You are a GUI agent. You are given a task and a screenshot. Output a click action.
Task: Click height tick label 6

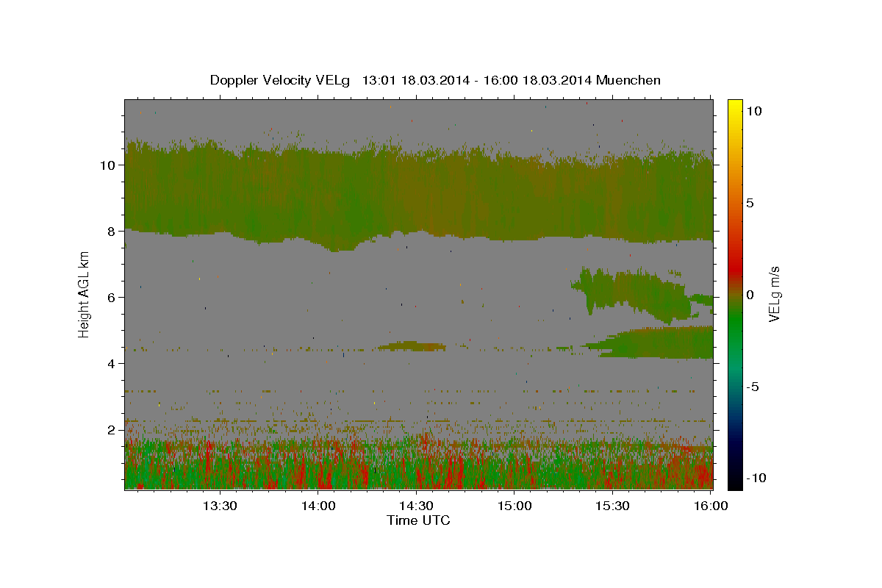pos(112,297)
